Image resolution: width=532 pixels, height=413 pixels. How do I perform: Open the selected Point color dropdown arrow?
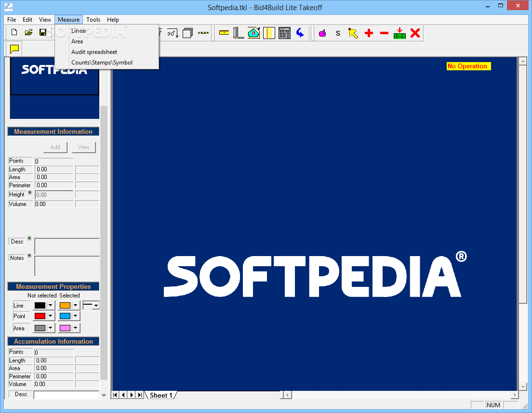tap(75, 316)
